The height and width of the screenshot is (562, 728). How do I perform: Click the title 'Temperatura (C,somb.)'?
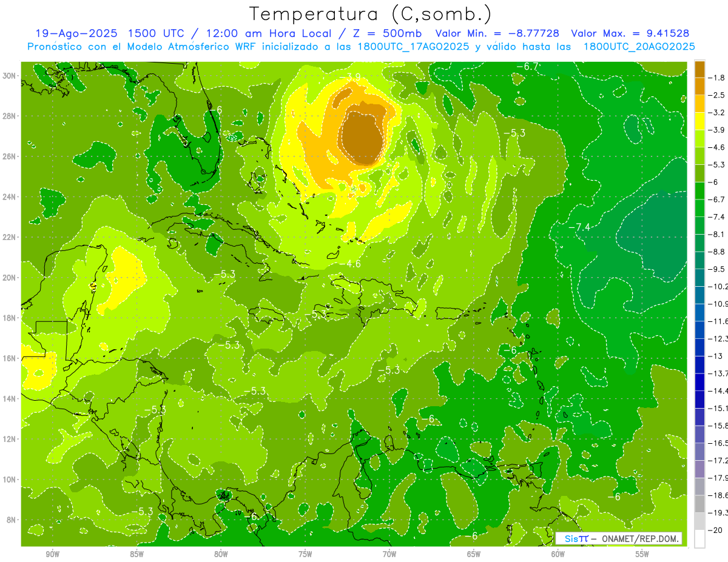371,14
